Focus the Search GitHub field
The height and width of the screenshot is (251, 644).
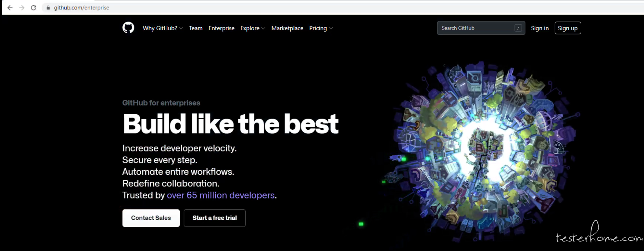[x=481, y=28]
